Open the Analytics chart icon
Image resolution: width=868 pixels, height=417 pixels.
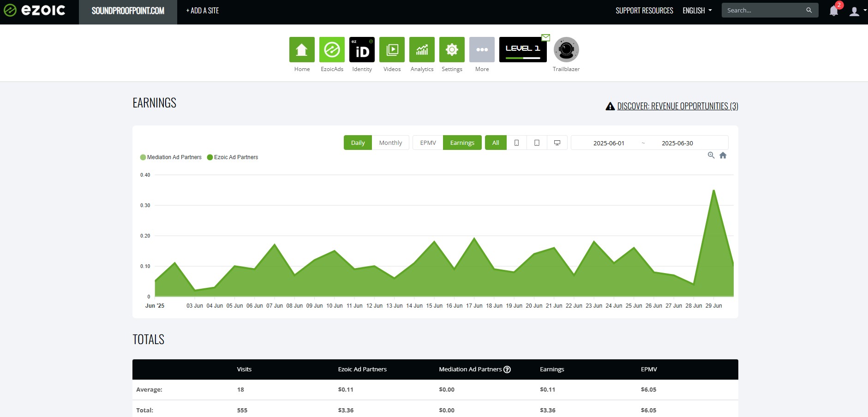422,49
